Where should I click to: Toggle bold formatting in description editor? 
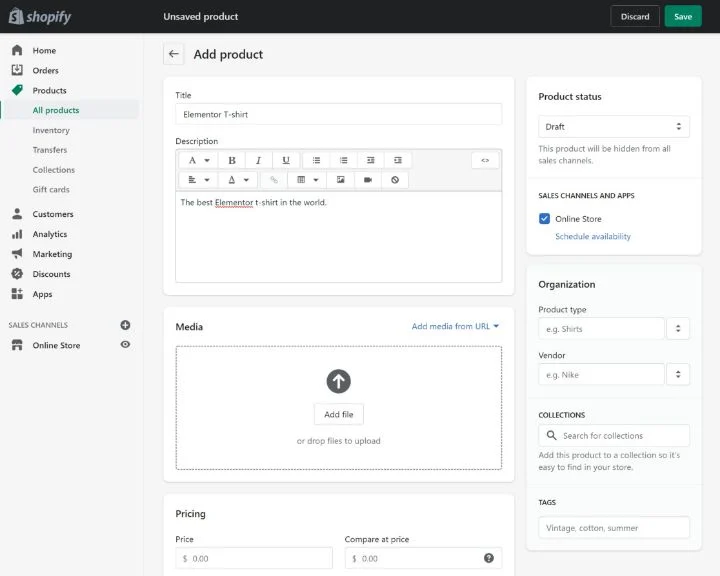(232, 160)
